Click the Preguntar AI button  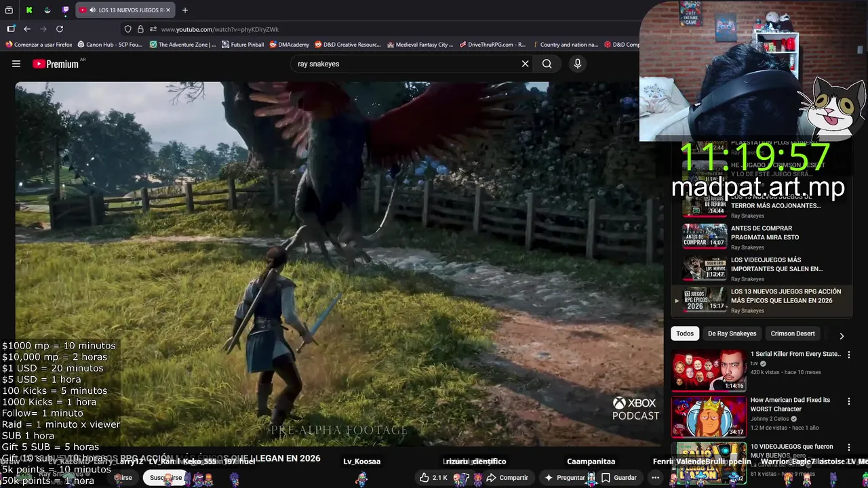[565, 477]
